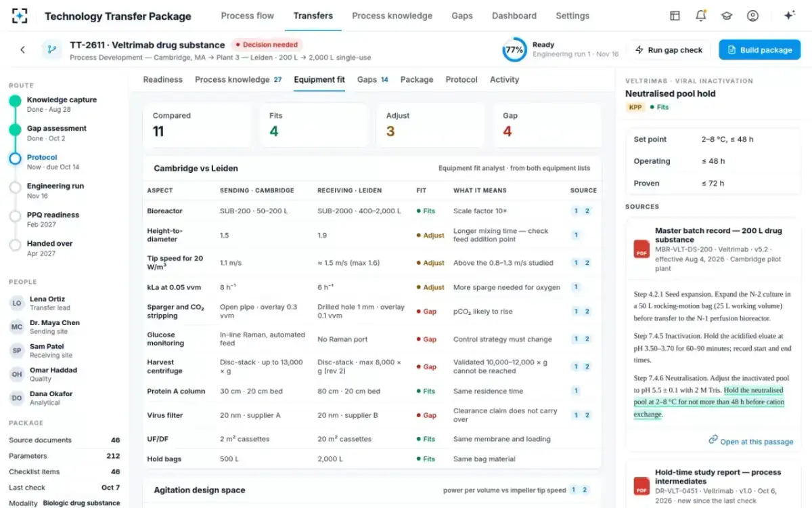The width and height of the screenshot is (812, 508).
Task: Switch to the Readiness tab
Action: pos(163,79)
